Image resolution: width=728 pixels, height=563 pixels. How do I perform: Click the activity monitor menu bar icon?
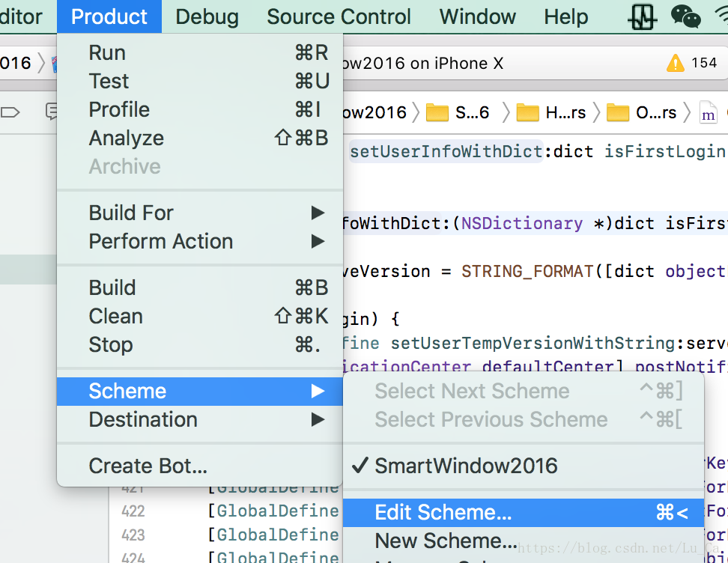pos(642,16)
